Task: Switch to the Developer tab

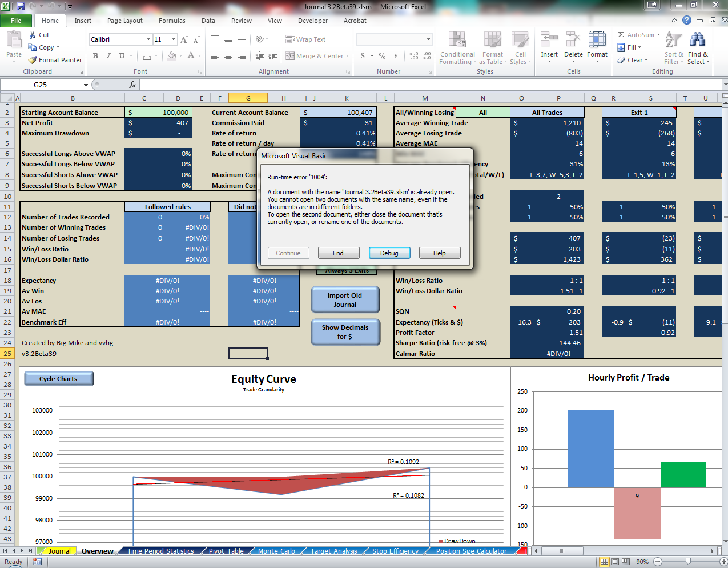Action: pos(313,21)
